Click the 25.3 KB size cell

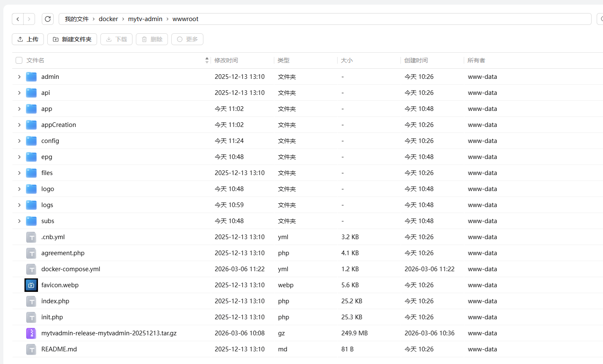pos(352,317)
